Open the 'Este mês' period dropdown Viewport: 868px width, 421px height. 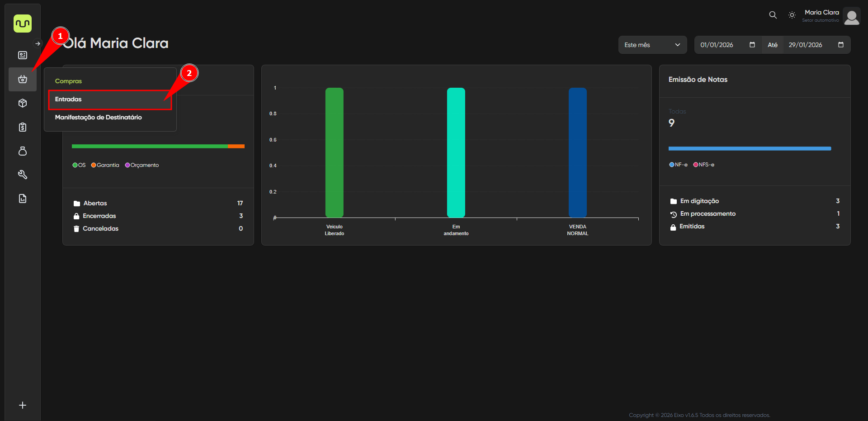pos(652,45)
